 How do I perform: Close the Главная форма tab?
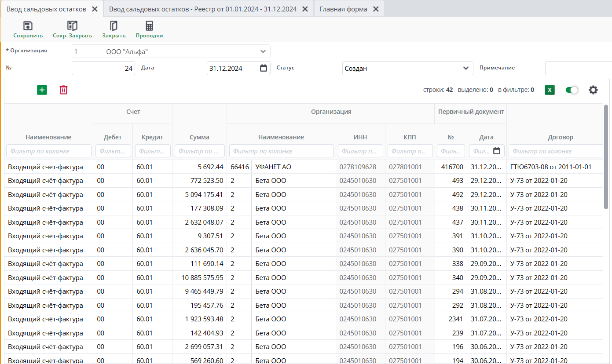375,9
